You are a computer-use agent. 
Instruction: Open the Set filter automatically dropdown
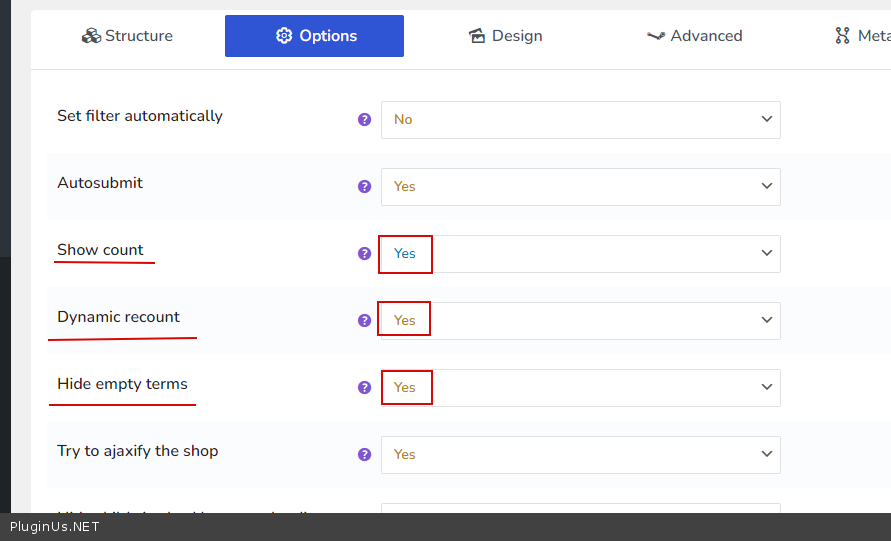[x=580, y=119]
